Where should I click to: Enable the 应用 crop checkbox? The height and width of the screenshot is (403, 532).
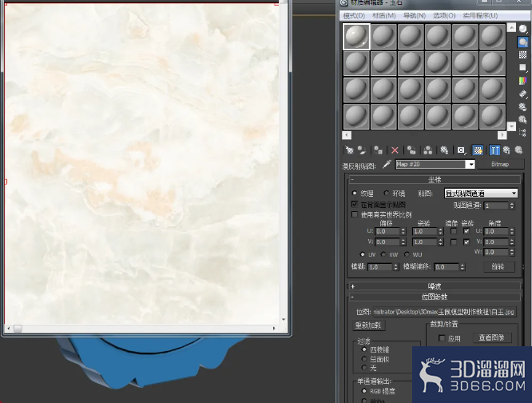pyautogui.click(x=442, y=337)
